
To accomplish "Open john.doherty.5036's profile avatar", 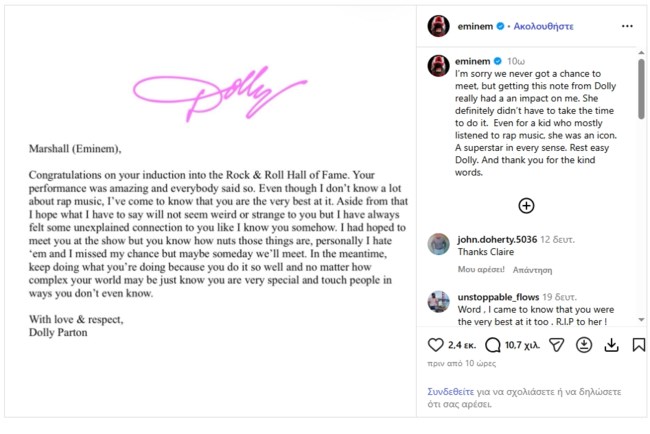I will 439,244.
